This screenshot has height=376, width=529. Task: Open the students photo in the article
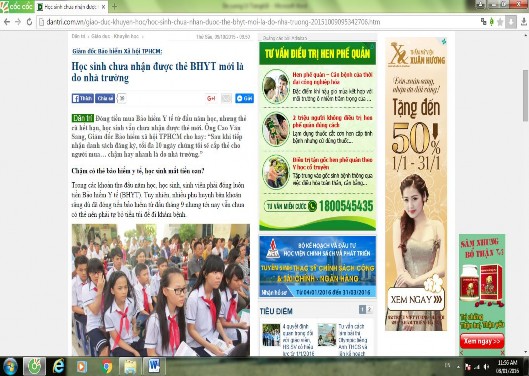(161, 290)
